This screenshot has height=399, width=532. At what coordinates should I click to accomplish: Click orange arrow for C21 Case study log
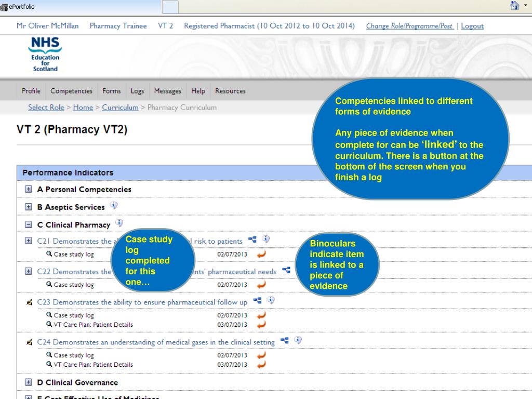coord(261,254)
